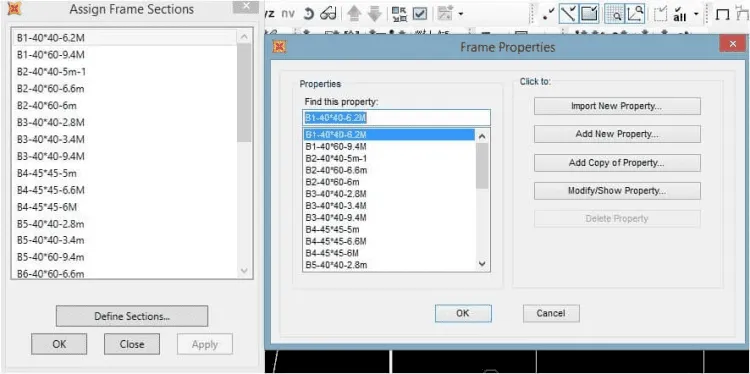
Task: Toggle perspective view glasses icon
Action: (x=328, y=14)
